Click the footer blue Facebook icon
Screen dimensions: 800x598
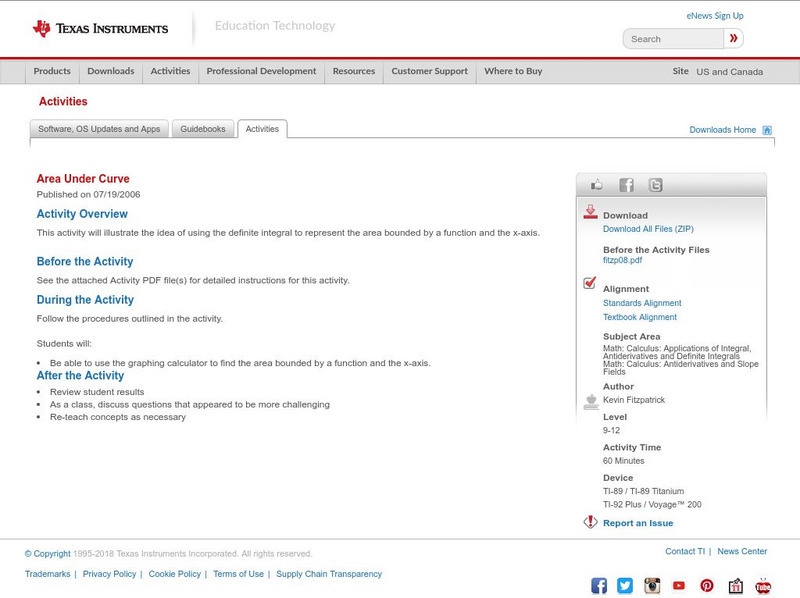tap(599, 586)
